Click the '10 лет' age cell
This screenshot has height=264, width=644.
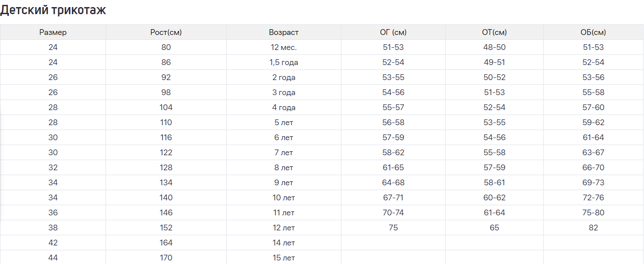[284, 198]
